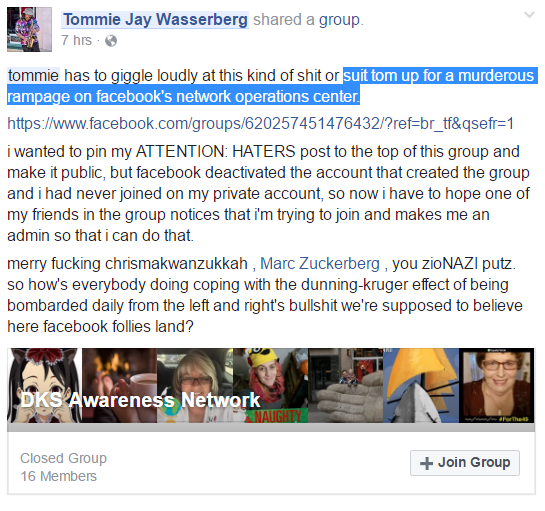Open the facebook.com/groups URL link
The height and width of the screenshot is (511, 545).
pos(260,124)
